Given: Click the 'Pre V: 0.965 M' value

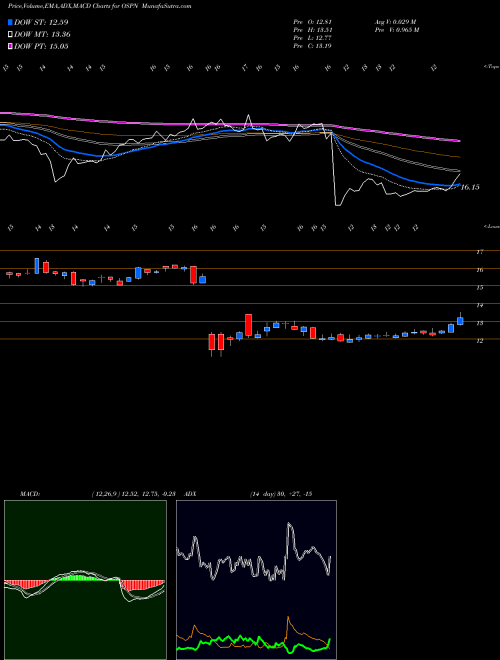Looking at the screenshot, I should point(396,30).
